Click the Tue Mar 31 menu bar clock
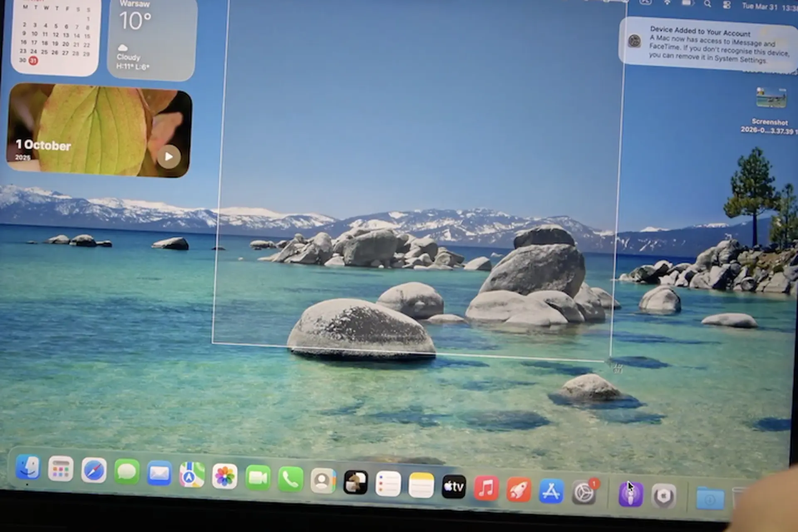Screen dimensions: 798x532 point(769,7)
